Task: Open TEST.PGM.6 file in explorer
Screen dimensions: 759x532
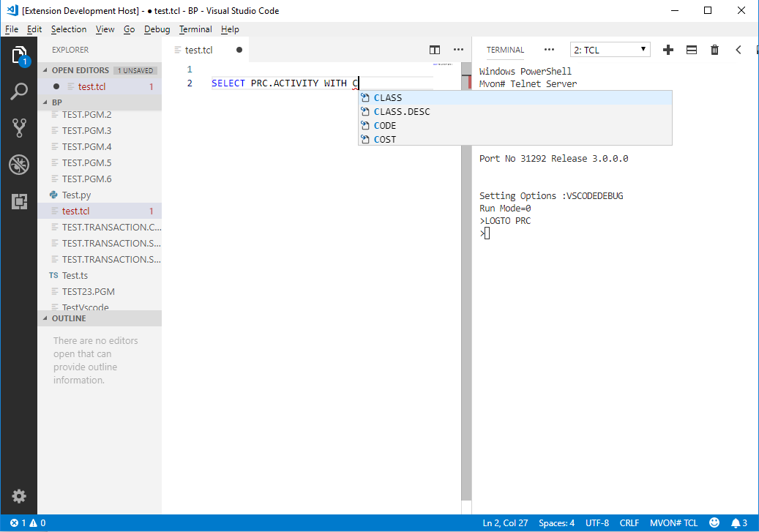Action: 100,179
